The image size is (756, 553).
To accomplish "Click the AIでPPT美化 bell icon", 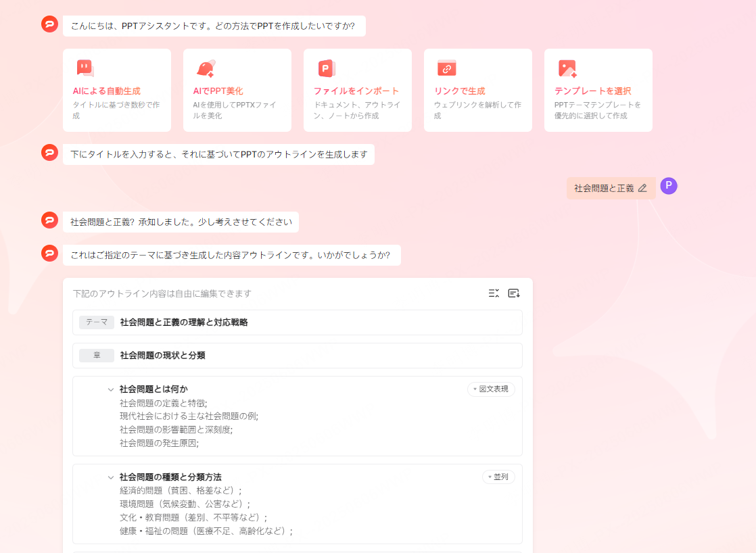I will pyautogui.click(x=206, y=68).
